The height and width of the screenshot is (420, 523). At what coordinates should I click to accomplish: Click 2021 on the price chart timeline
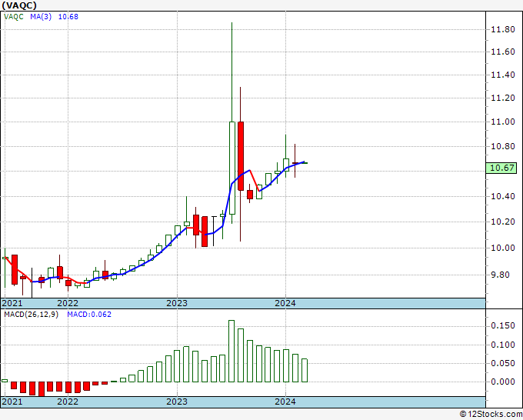tap(12, 303)
